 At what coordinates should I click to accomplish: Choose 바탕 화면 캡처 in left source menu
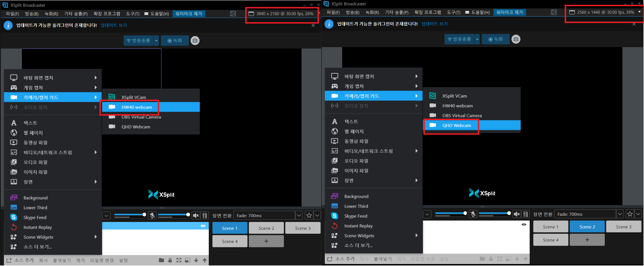[53, 77]
